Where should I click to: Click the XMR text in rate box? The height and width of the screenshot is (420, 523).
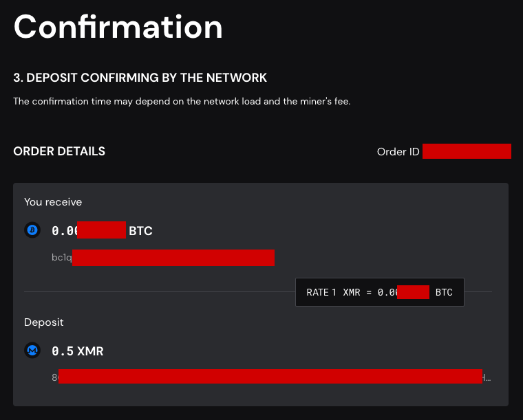coord(352,292)
